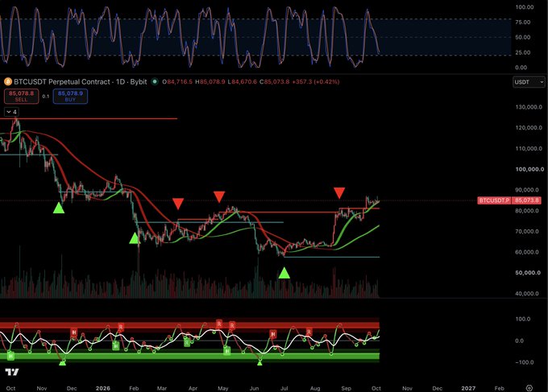Click the 100,000.0 price axis label

529,169
